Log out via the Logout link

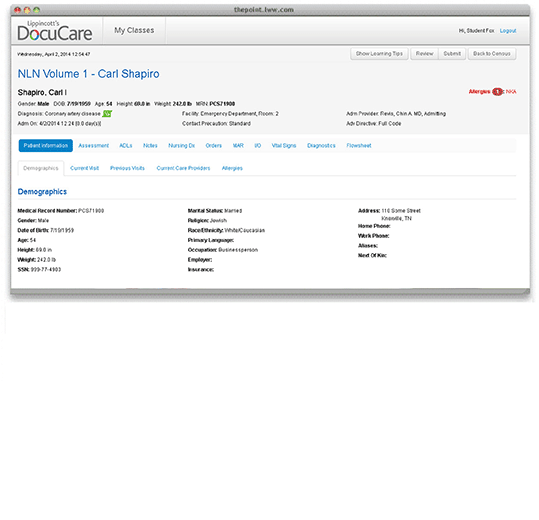pos(508,31)
